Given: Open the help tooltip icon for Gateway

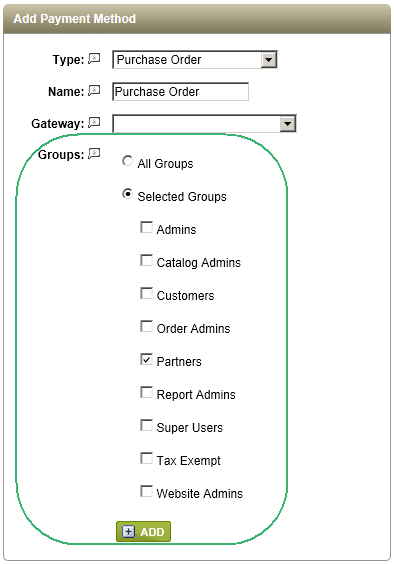Looking at the screenshot, I should click(x=94, y=122).
